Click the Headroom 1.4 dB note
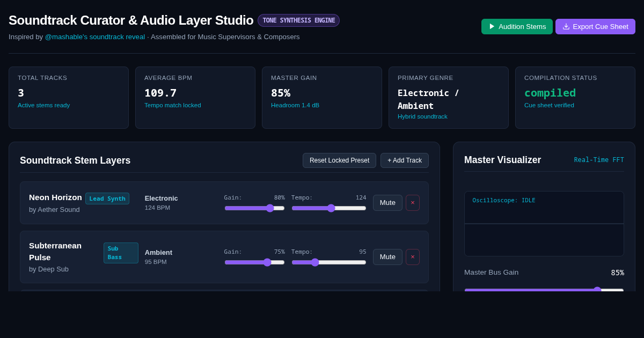The width and height of the screenshot is (644, 338). pos(295,105)
